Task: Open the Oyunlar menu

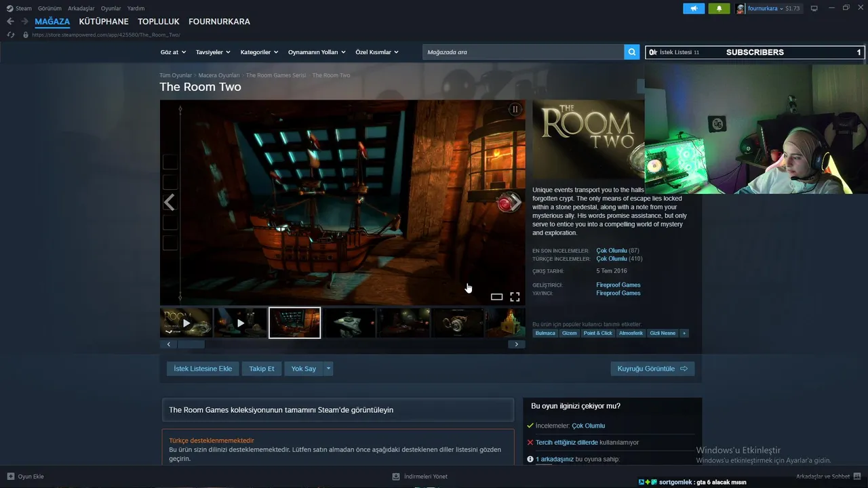Action: pyautogui.click(x=111, y=8)
